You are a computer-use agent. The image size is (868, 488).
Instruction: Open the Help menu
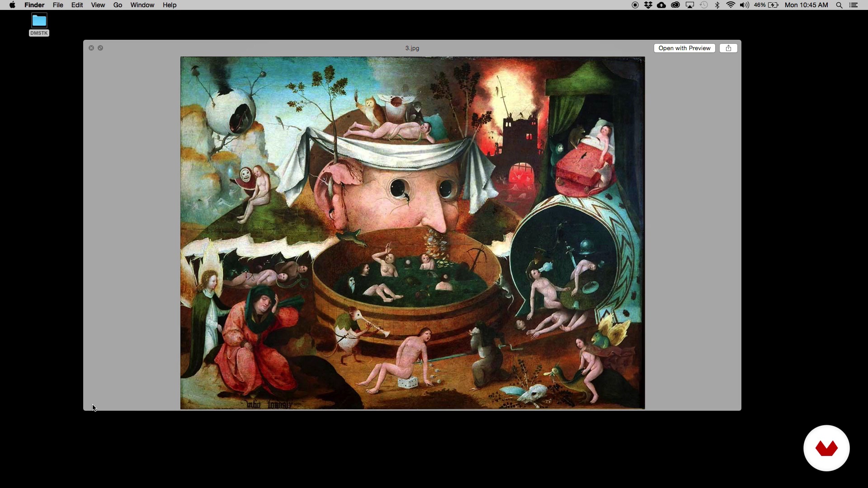tap(170, 5)
